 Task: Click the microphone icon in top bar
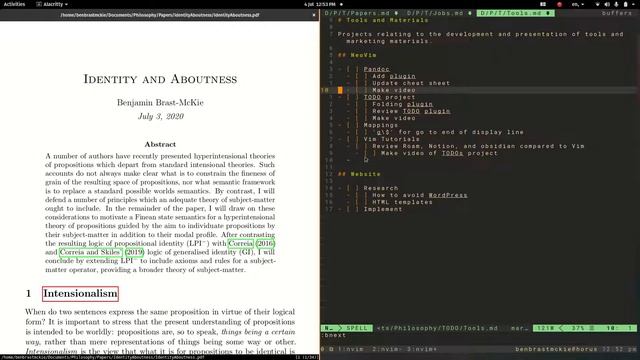(x=616, y=4)
